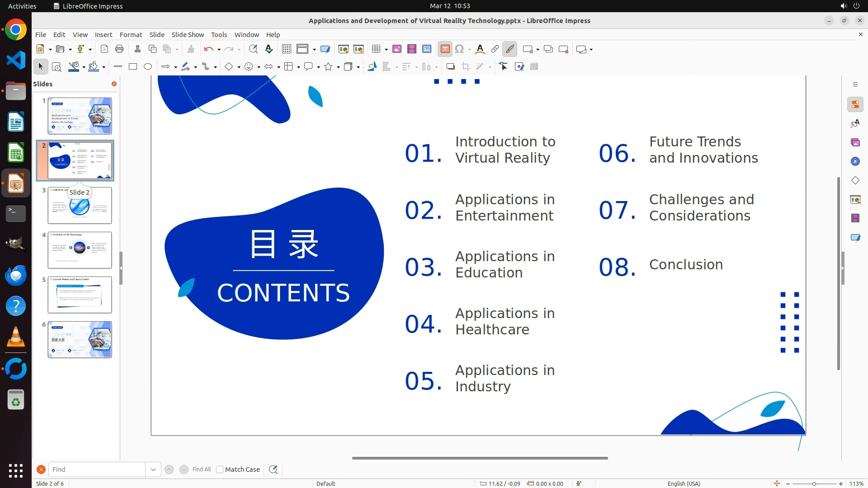Expand Stars and Banners shapes dropdown

(338, 67)
